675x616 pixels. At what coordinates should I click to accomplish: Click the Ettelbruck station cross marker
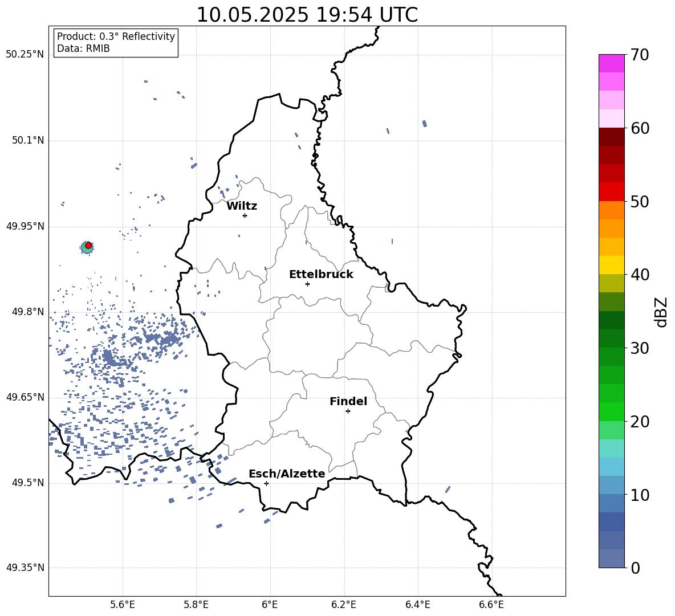[x=307, y=284]
